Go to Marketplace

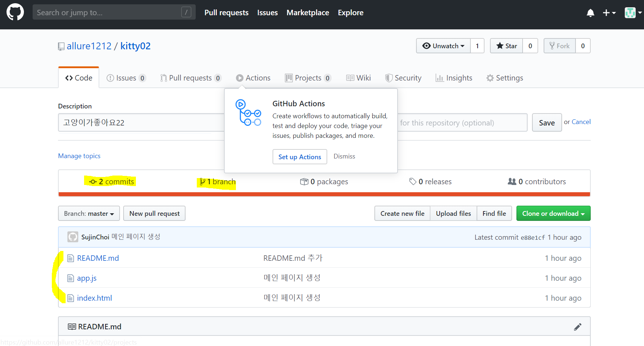click(x=308, y=13)
